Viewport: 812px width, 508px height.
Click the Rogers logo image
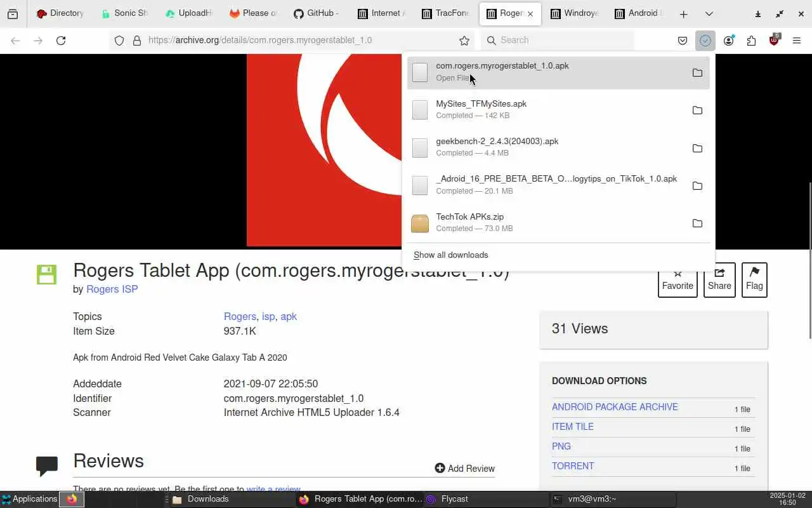(x=324, y=150)
